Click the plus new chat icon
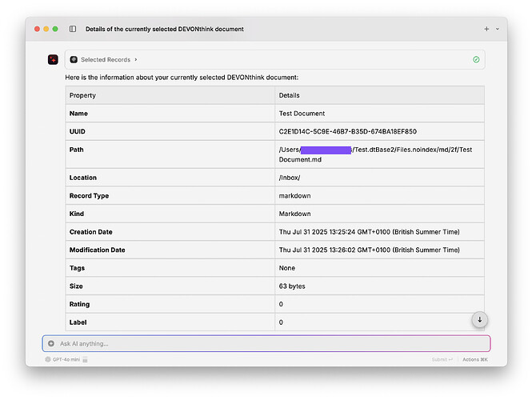The width and height of the screenshot is (532, 400). pyautogui.click(x=486, y=29)
